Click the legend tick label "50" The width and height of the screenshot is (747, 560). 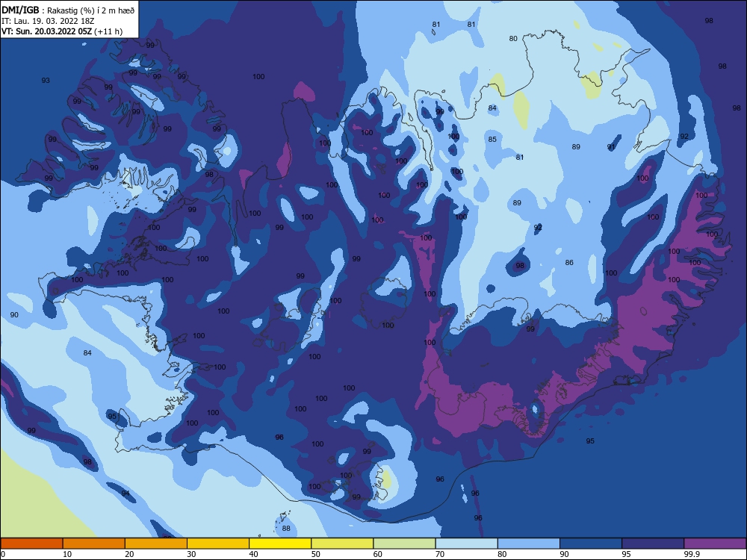pos(316,554)
